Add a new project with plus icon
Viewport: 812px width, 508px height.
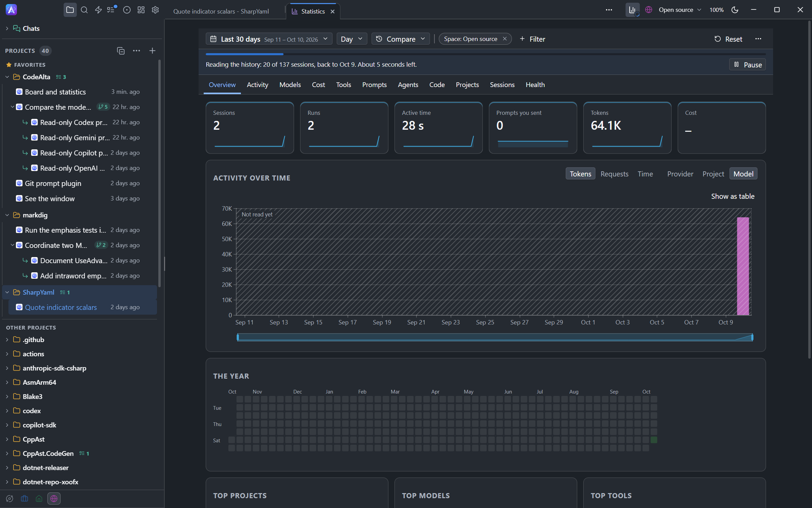(x=152, y=51)
